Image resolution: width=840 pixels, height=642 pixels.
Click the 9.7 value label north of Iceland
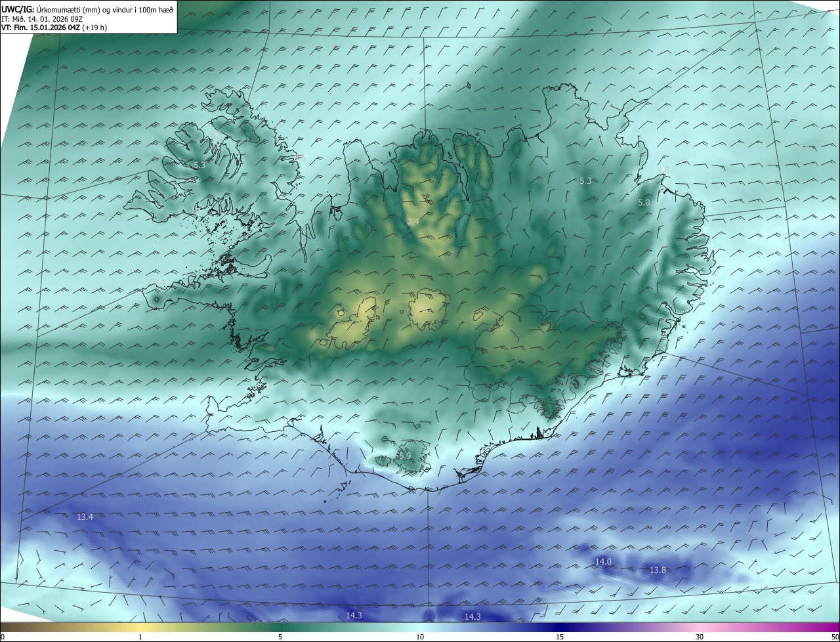pos(415,81)
